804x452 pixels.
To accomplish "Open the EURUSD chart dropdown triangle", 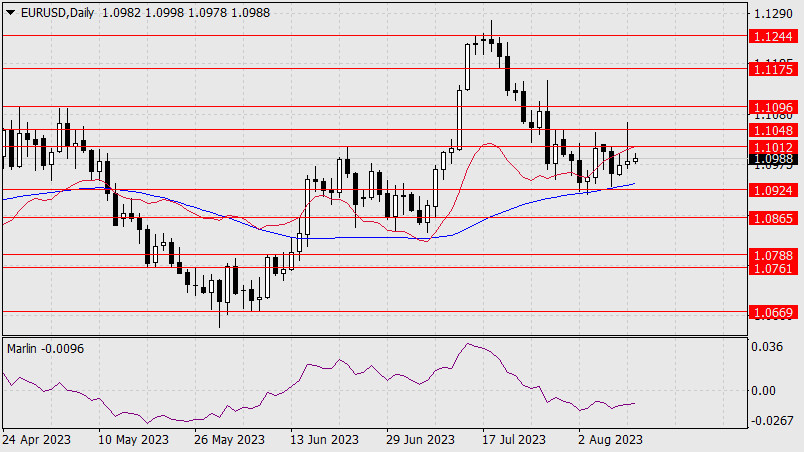I will (10, 13).
